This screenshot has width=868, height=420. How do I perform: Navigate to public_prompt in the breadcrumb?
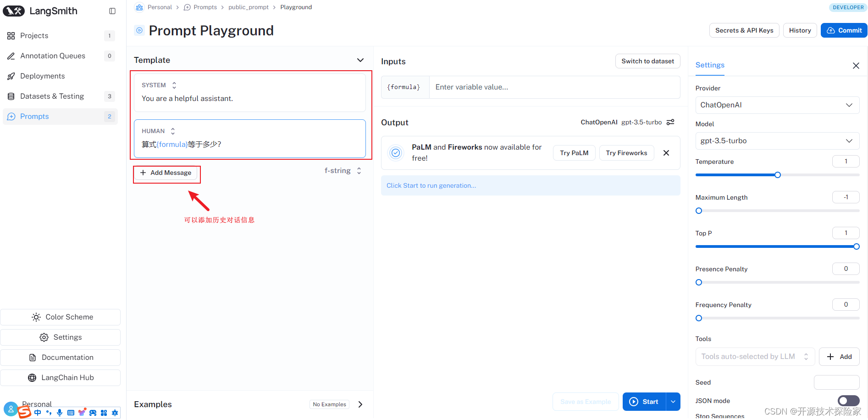point(249,7)
